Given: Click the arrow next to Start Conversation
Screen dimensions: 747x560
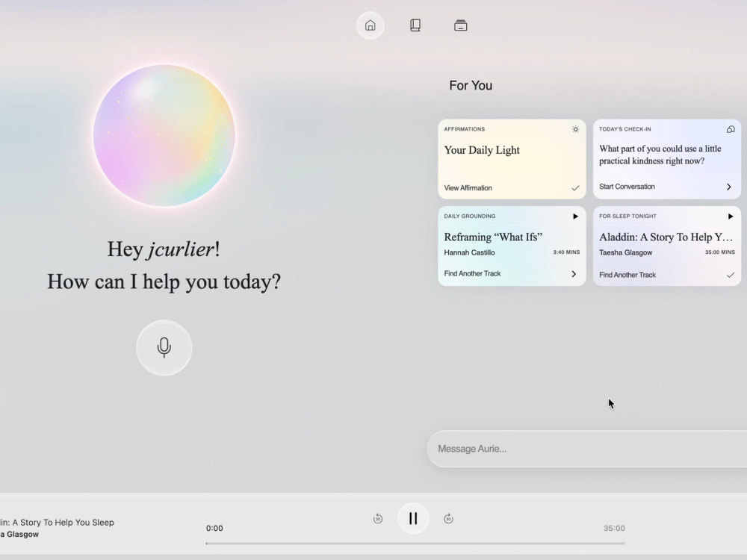Looking at the screenshot, I should 729,187.
